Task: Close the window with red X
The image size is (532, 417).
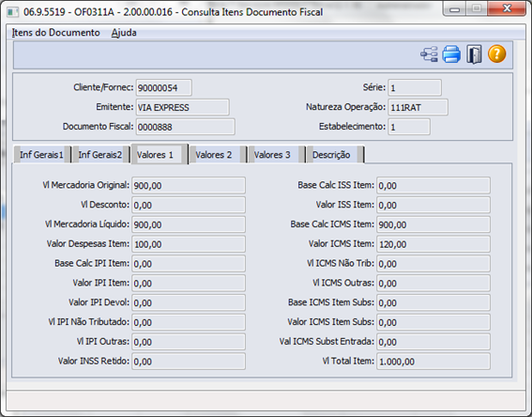Action: pyautogui.click(x=507, y=8)
